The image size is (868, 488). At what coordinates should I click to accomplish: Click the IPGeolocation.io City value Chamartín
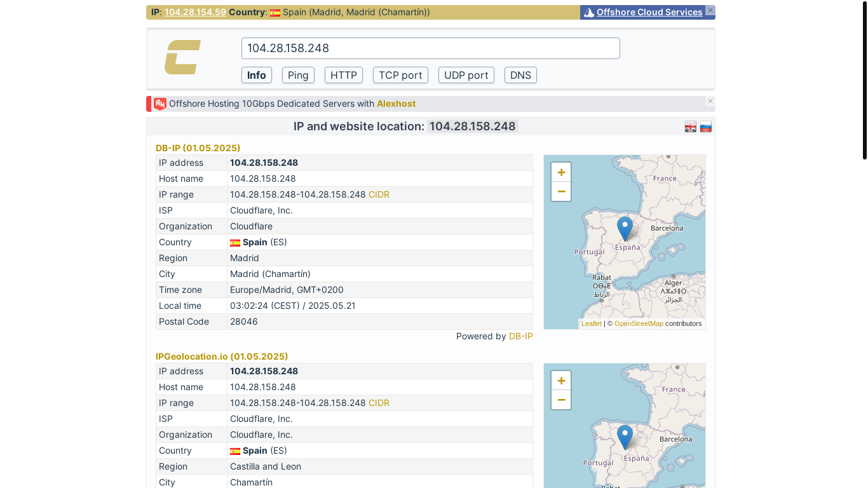[252, 482]
